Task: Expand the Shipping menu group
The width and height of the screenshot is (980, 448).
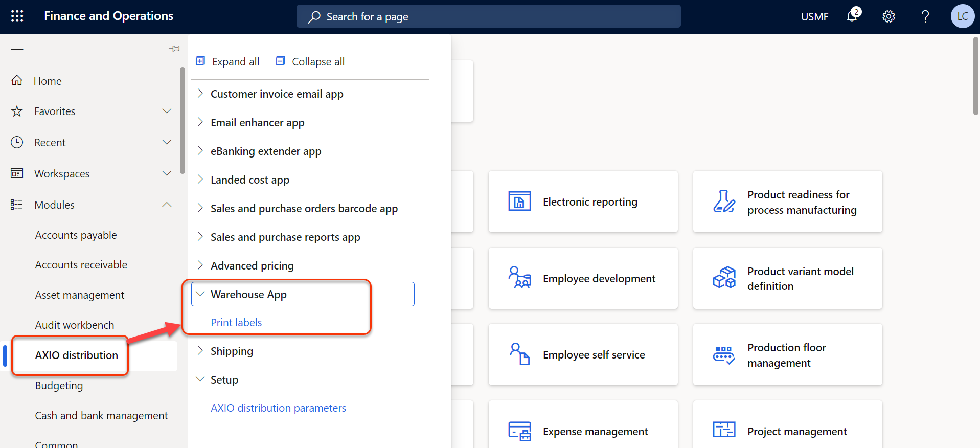Action: (200, 351)
